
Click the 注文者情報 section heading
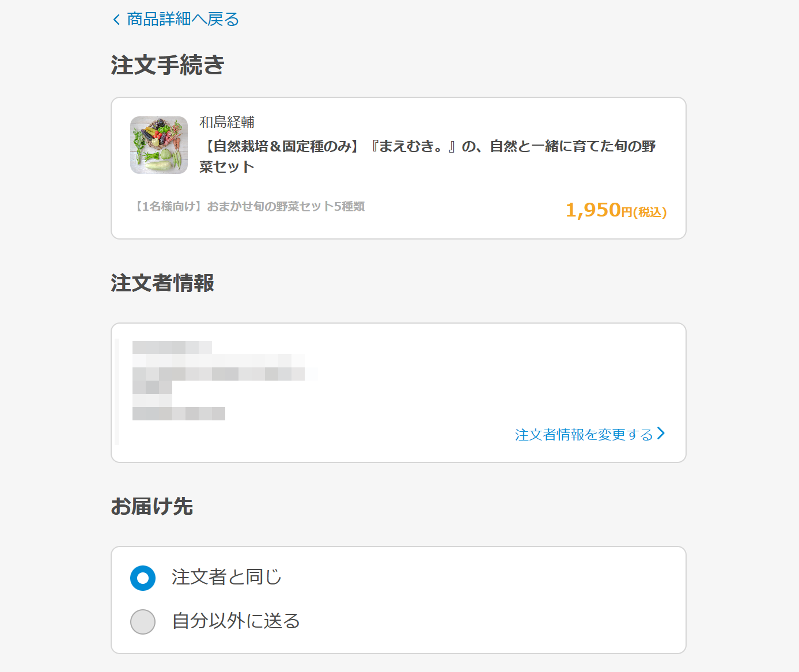coord(162,283)
